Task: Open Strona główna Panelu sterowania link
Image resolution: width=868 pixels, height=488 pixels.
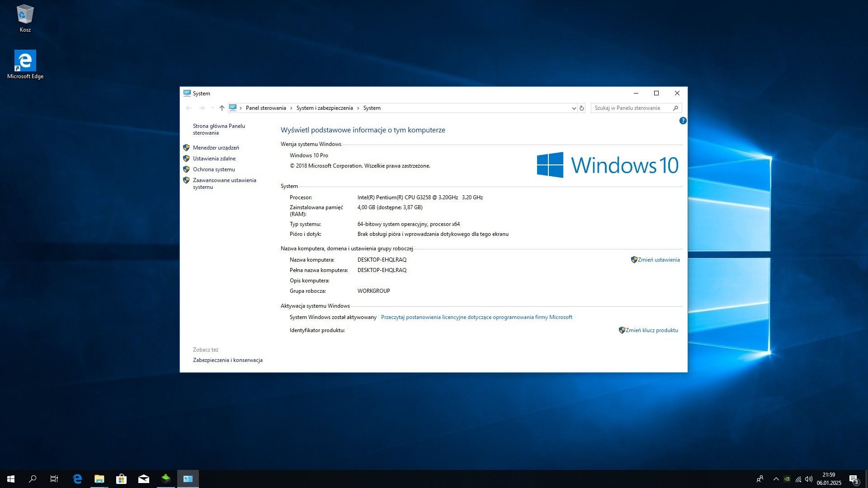Action: point(219,129)
